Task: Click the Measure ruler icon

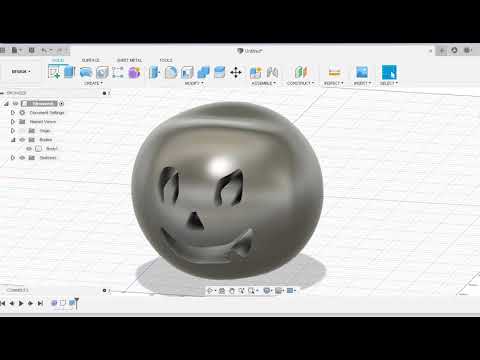Action: 334,72
